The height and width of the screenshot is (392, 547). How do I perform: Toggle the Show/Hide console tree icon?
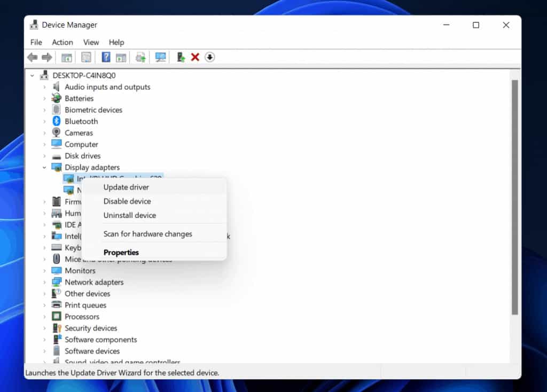point(68,57)
